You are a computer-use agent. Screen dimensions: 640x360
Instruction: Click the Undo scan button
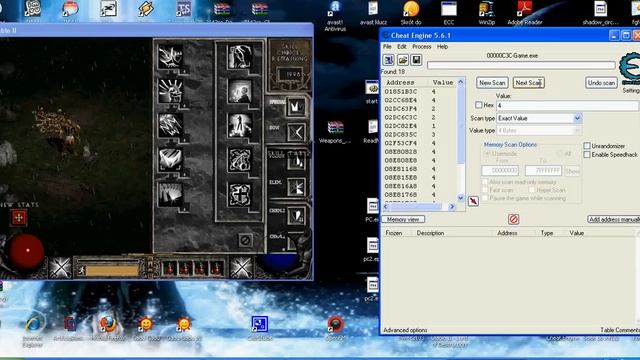pos(601,83)
